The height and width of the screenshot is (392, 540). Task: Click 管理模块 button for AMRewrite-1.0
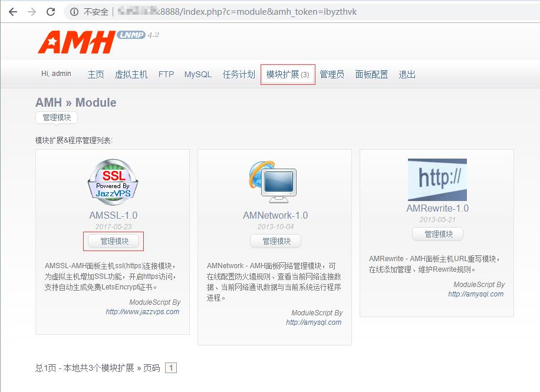pyautogui.click(x=437, y=234)
